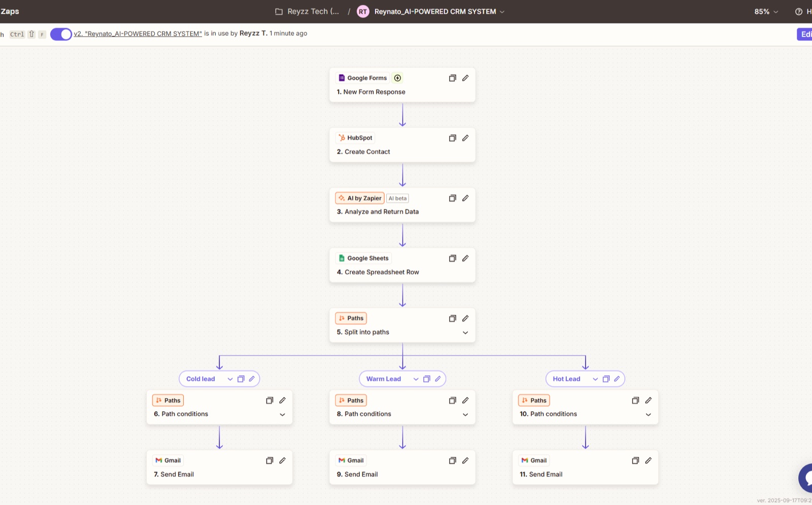
Task: Edit step 8 Path conditions
Action: click(x=465, y=401)
